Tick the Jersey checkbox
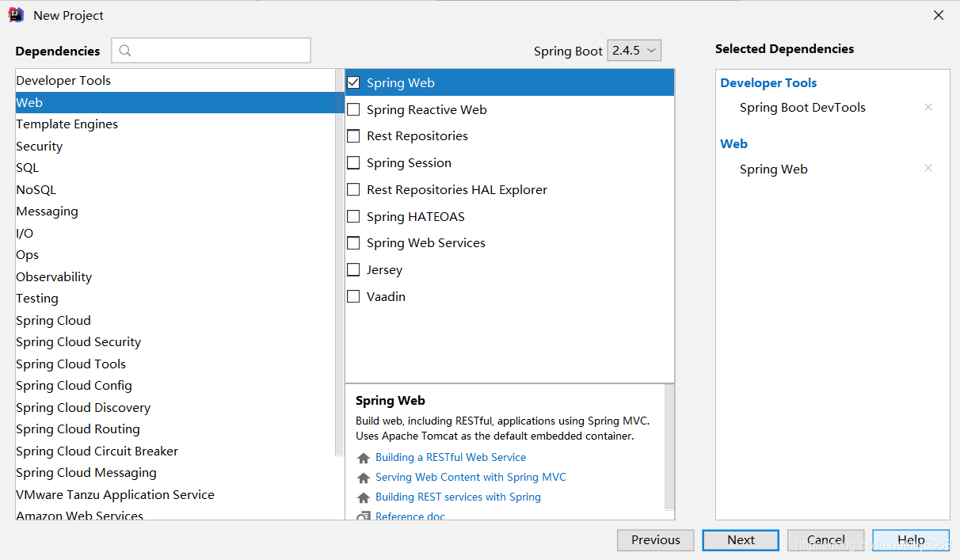The width and height of the screenshot is (960, 560). (x=353, y=270)
